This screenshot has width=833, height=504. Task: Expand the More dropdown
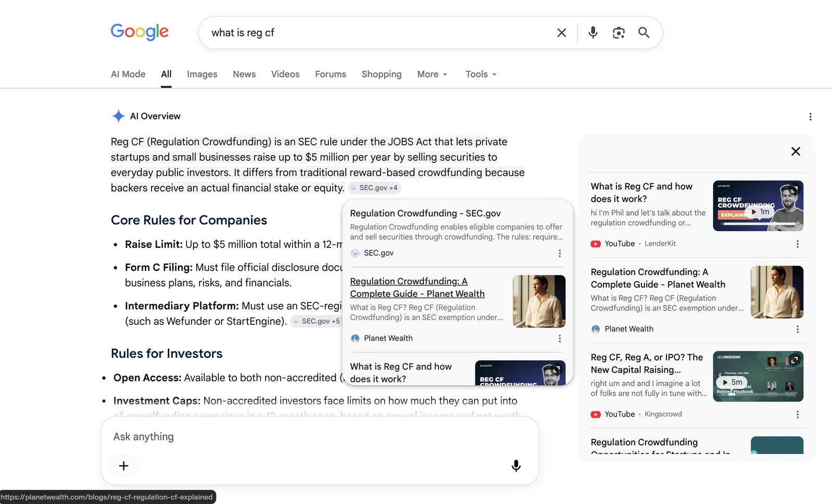coord(432,74)
